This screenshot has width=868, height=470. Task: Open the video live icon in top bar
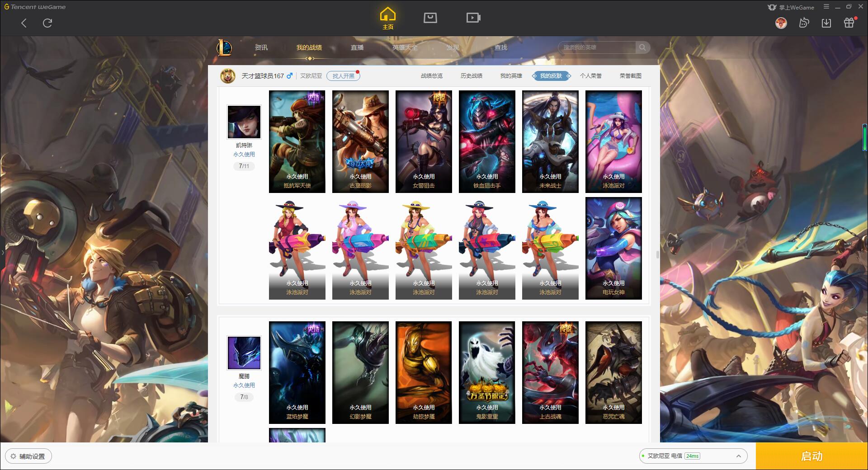click(x=473, y=18)
